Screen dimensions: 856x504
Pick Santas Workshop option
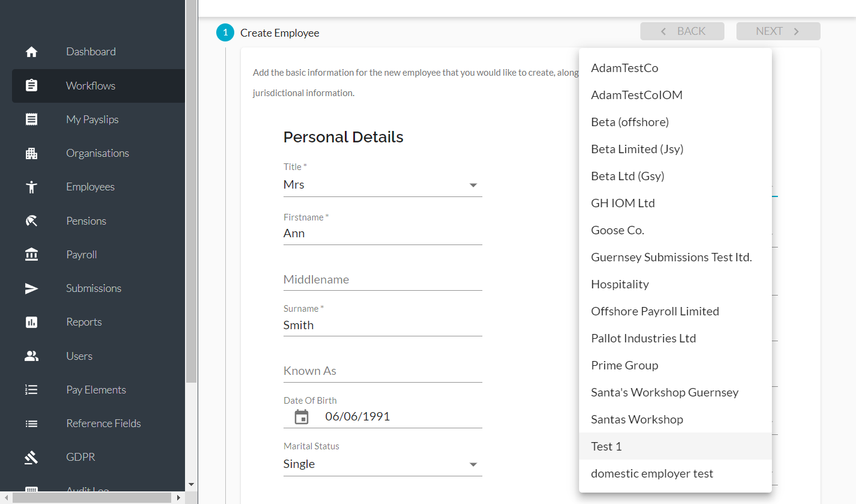tap(675, 419)
